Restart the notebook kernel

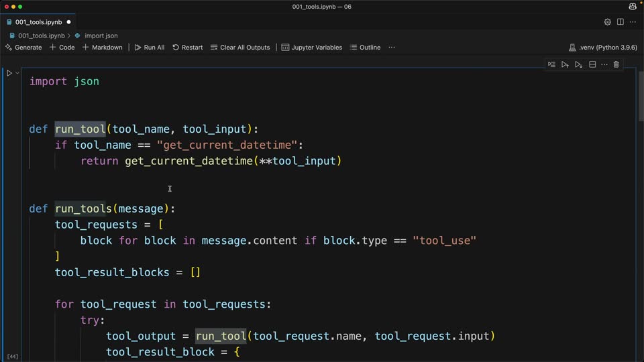(x=188, y=48)
